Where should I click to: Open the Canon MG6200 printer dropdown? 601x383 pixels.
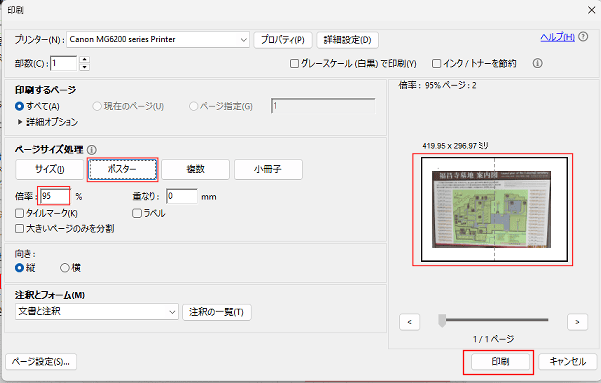pos(158,39)
